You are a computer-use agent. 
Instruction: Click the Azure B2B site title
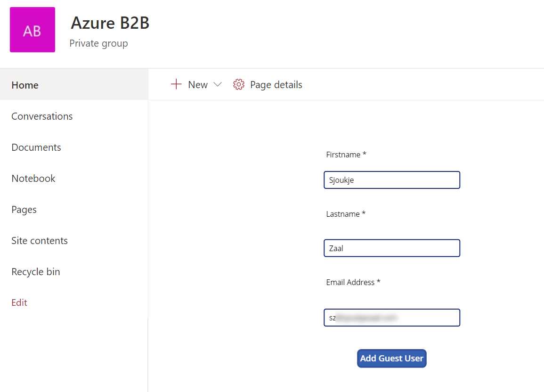click(x=110, y=23)
